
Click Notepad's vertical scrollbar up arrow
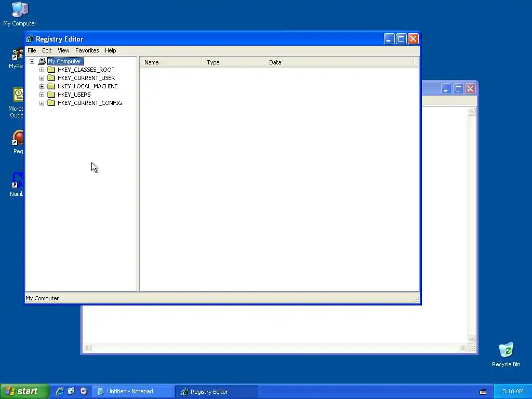[472, 112]
